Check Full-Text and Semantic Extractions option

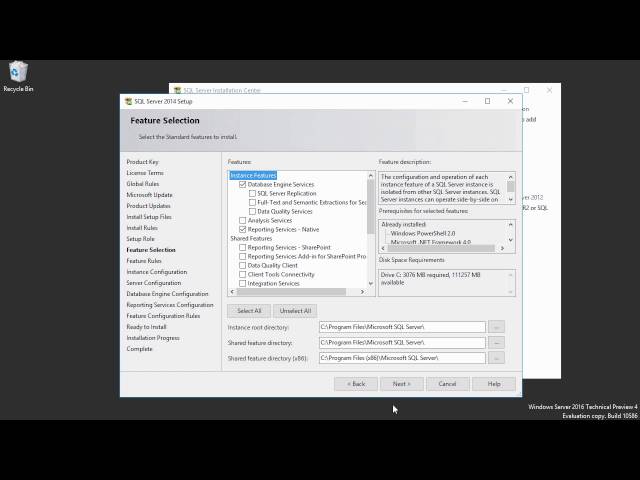click(252, 202)
